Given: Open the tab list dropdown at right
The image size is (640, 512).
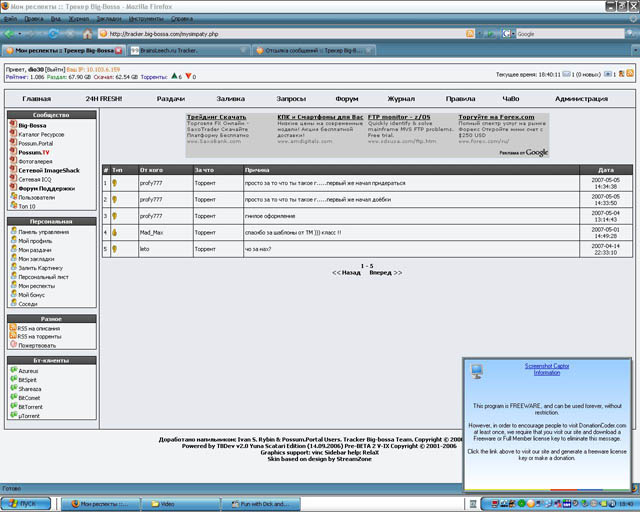Looking at the screenshot, I should tap(636, 51).
